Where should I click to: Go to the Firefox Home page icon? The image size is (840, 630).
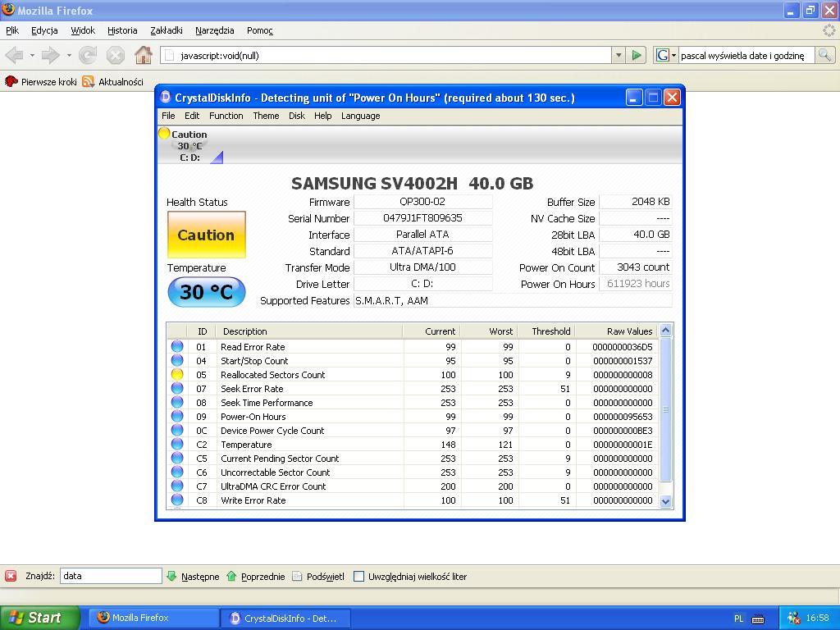[x=143, y=55]
